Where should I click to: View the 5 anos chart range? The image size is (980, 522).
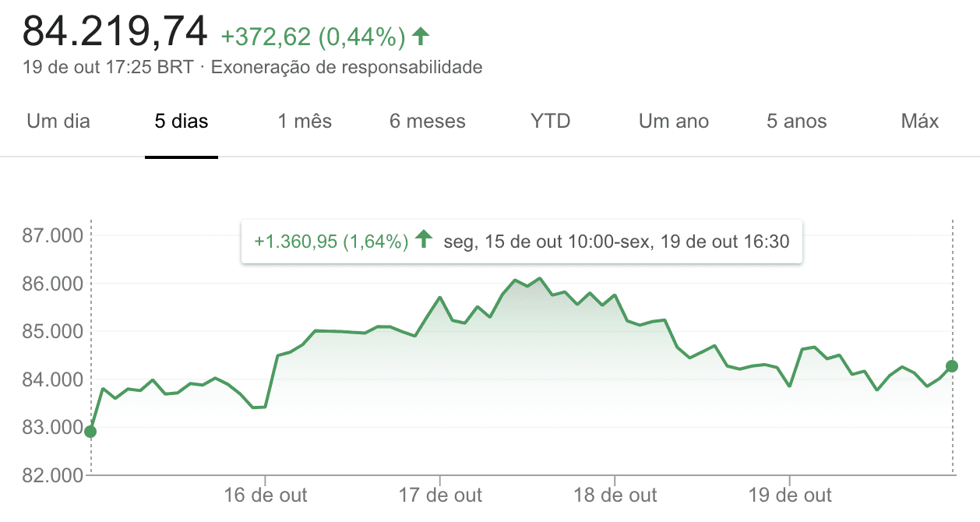[x=797, y=122]
